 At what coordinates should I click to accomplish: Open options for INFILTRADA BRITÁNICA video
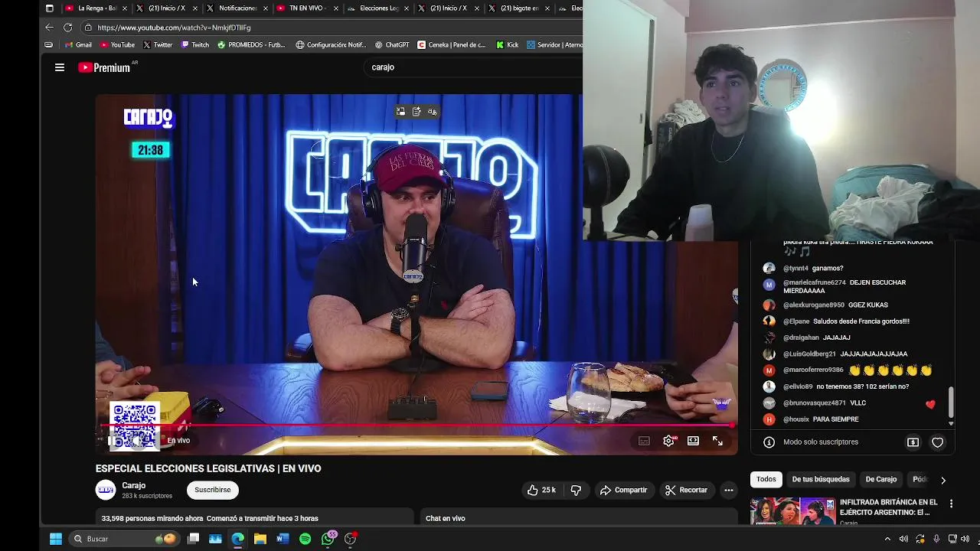(x=951, y=504)
